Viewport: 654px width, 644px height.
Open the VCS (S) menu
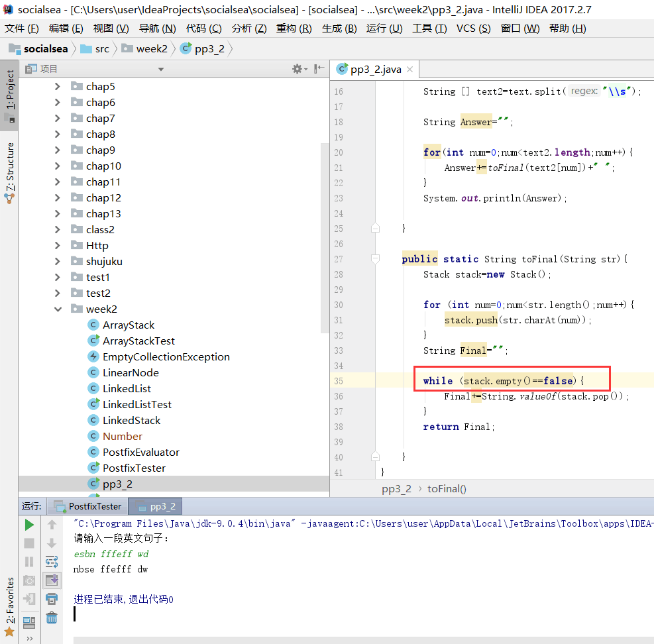pyautogui.click(x=473, y=28)
